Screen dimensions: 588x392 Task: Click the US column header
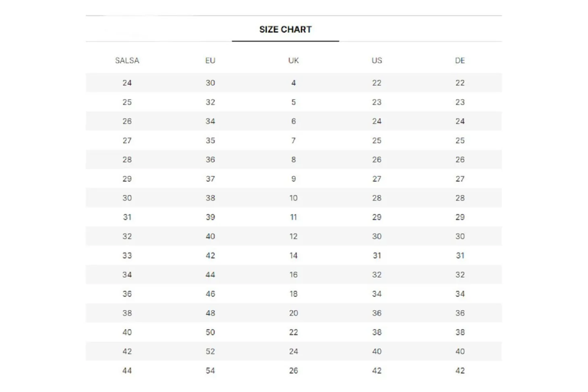coord(377,60)
